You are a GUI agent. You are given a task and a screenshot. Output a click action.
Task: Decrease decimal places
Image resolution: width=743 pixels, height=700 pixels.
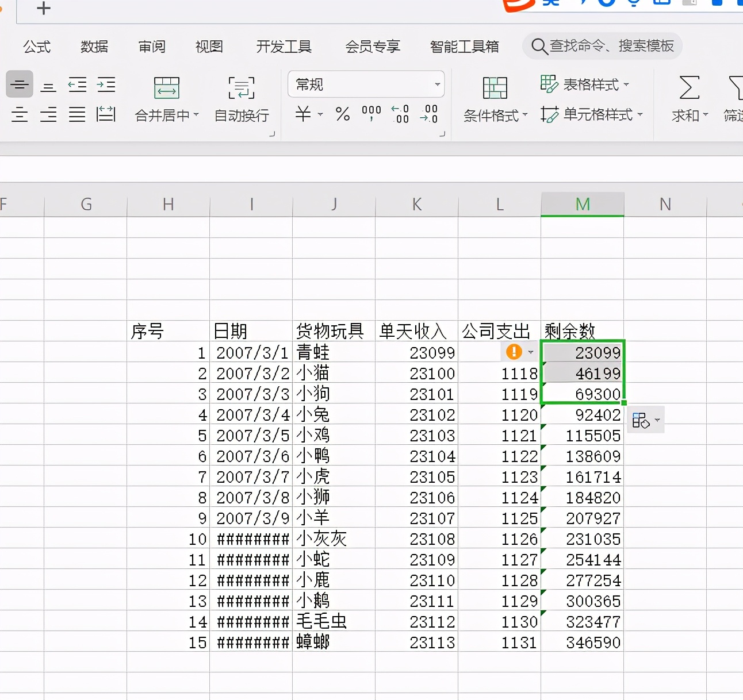tap(429, 114)
